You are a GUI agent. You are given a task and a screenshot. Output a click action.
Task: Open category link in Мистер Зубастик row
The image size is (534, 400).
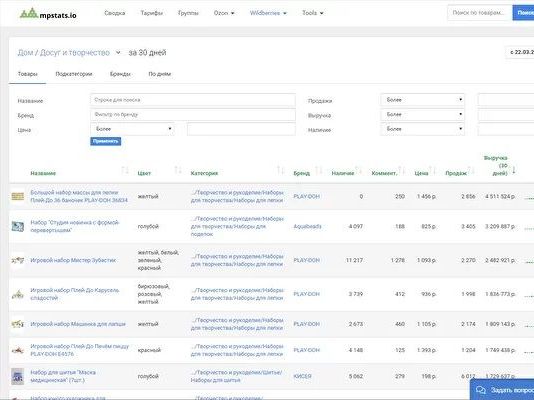[237, 260]
